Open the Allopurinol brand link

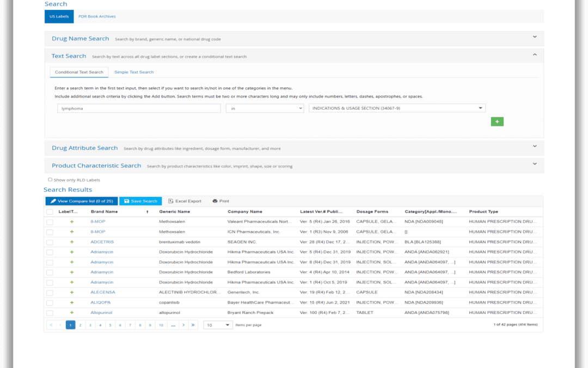click(x=101, y=312)
